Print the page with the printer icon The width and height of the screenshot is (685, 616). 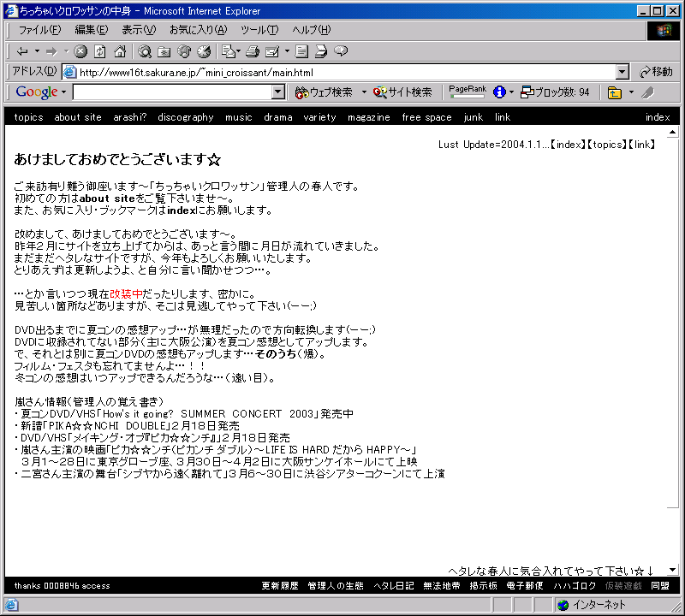[x=253, y=51]
